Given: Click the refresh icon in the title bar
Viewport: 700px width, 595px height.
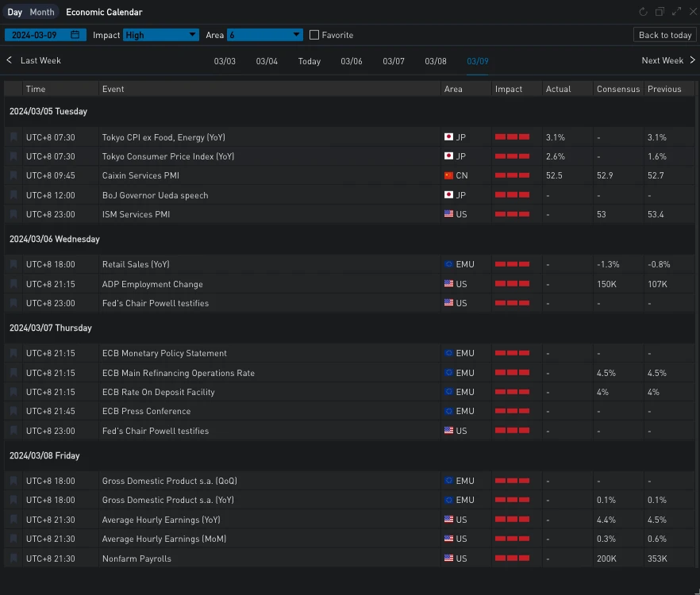Looking at the screenshot, I should (x=644, y=12).
